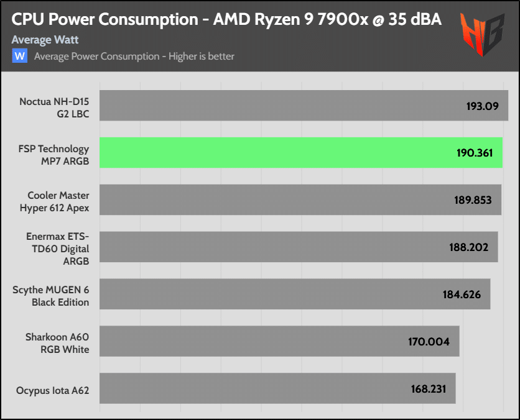
Task: Click the blue W watt unit icon
Action: pyautogui.click(x=19, y=56)
